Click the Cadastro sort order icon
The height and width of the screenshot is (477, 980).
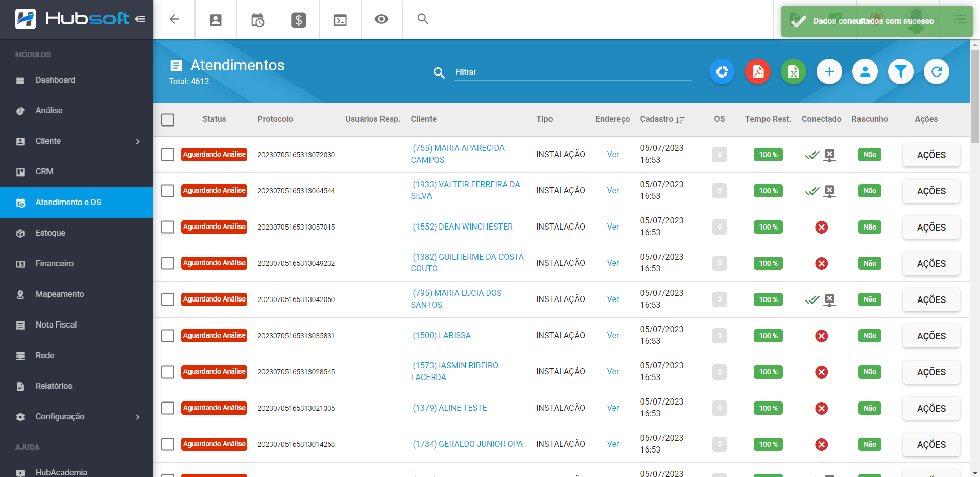(x=680, y=120)
